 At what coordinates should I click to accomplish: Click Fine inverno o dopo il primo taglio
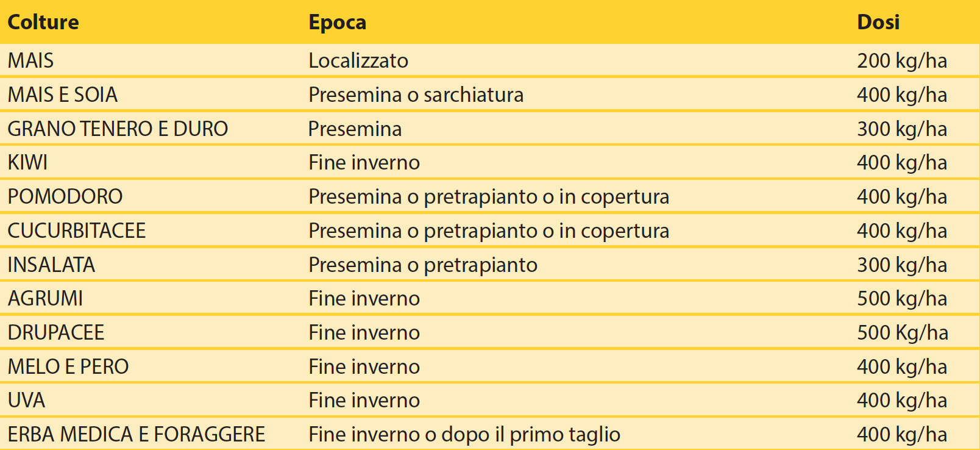coord(464,434)
